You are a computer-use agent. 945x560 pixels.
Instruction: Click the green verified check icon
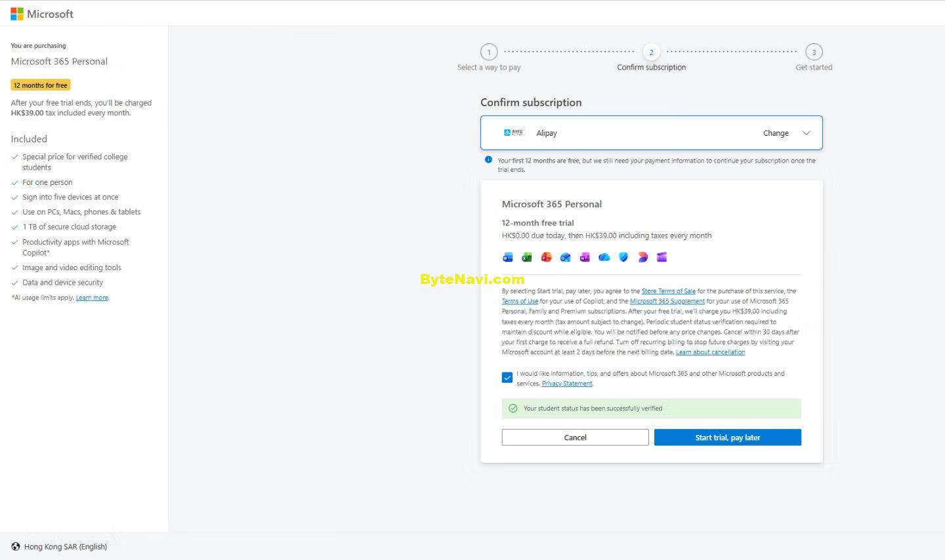coord(513,408)
